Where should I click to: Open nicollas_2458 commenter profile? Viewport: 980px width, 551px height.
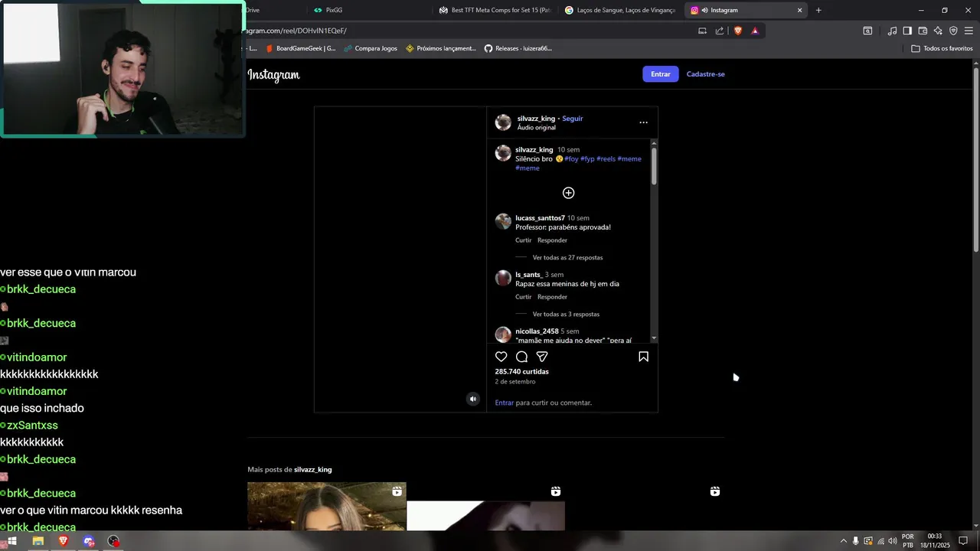tap(537, 331)
